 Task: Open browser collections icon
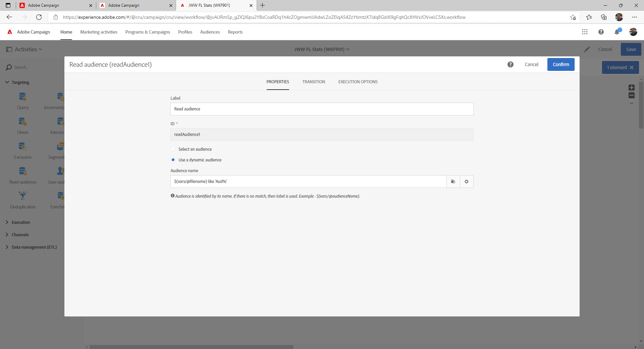pyautogui.click(x=604, y=17)
